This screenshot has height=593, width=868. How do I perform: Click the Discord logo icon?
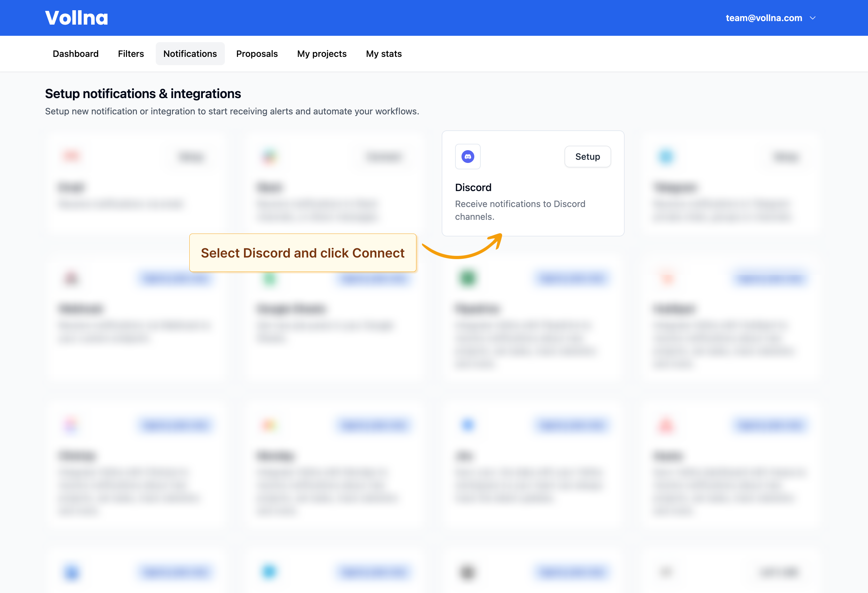[468, 156]
